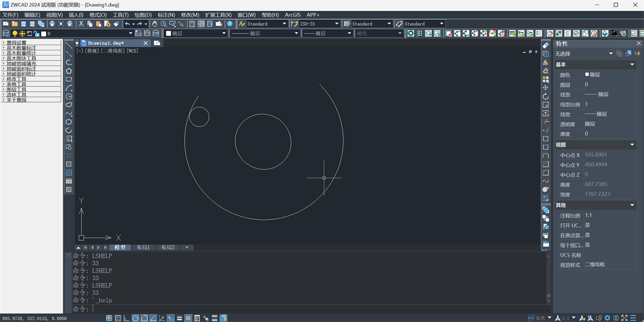Viewport: 644px width, 322px height.
Task: Select the Mirror modify tool
Action: tap(546, 63)
